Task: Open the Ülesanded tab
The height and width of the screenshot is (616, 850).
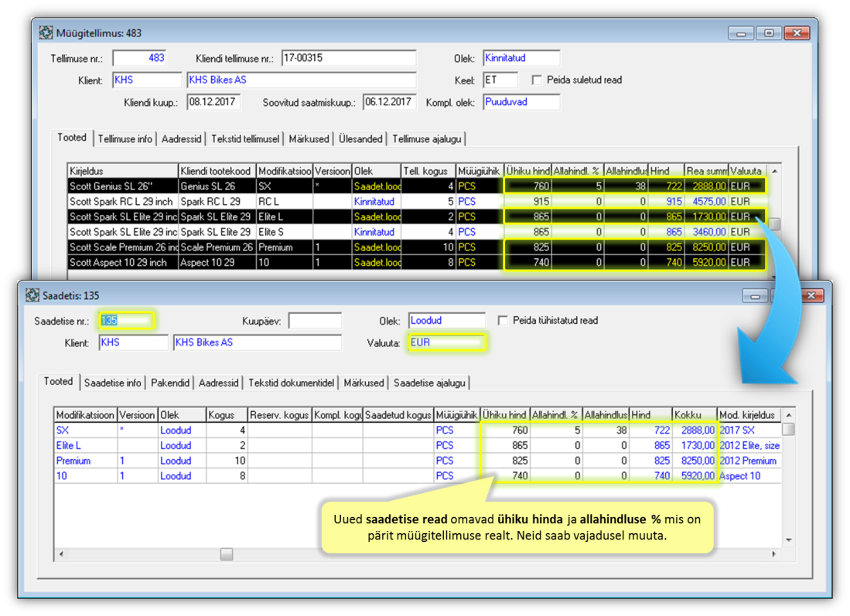Action: tap(360, 139)
